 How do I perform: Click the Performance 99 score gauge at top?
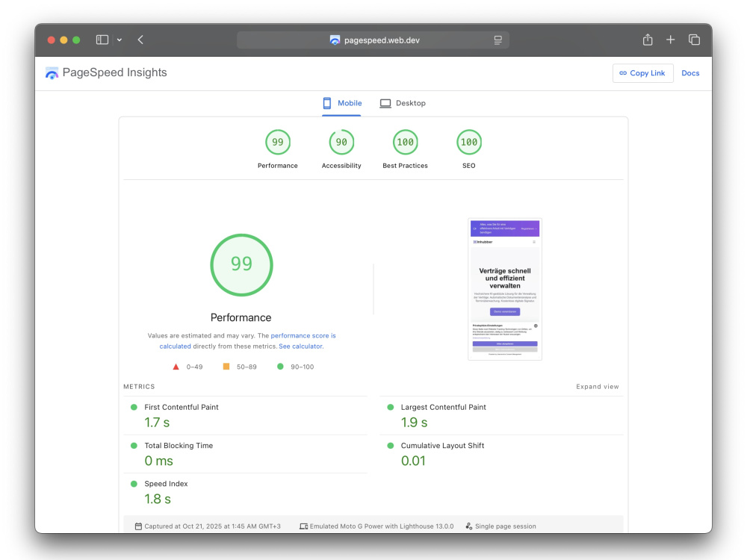[x=278, y=142]
